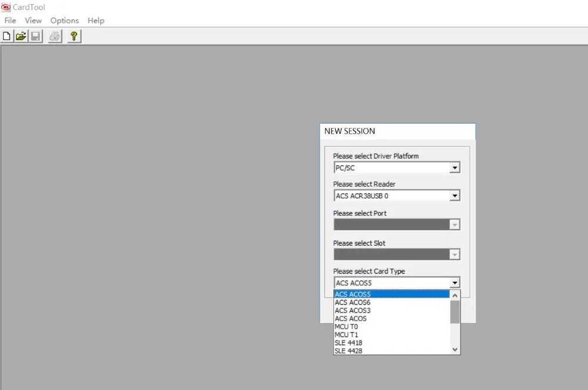
Task: Select SLE 4428 card type
Action: pos(392,351)
